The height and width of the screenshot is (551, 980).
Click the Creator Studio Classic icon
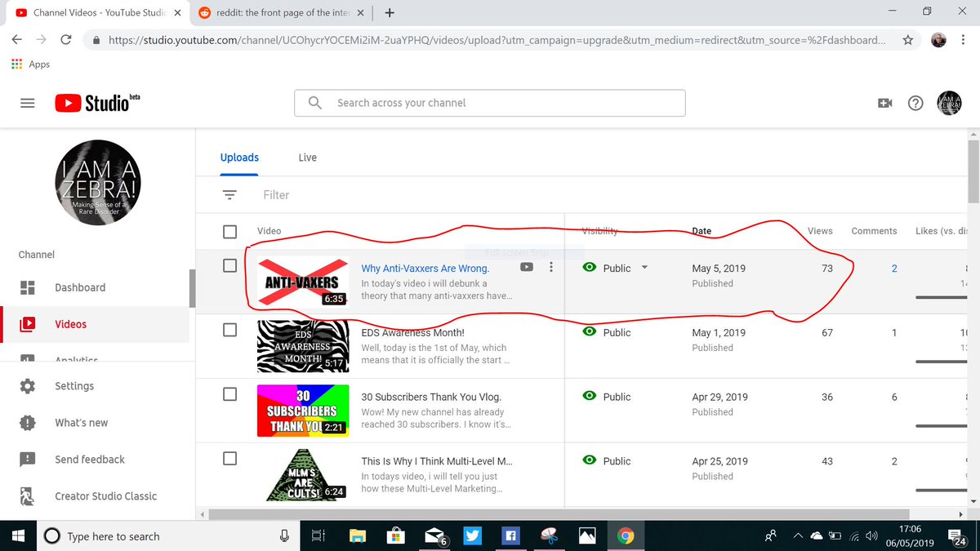[27, 496]
